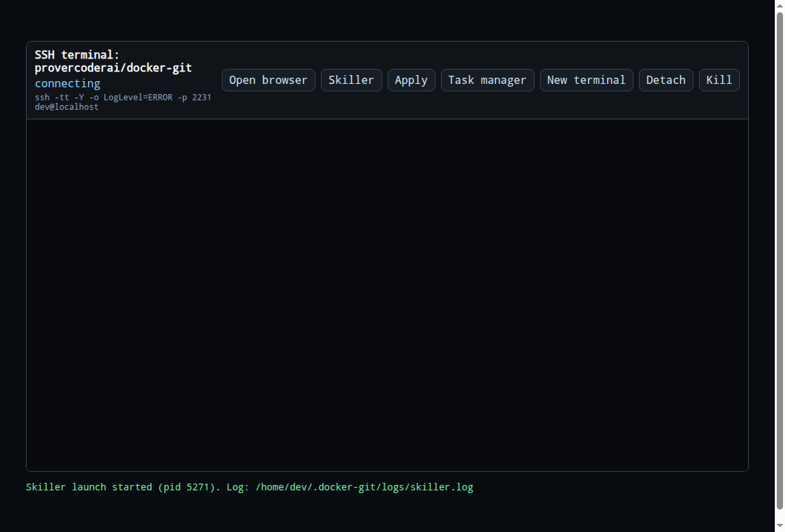Click the vertical scrollbar thumb
The height and width of the screenshot is (532, 785).
(x=780, y=260)
